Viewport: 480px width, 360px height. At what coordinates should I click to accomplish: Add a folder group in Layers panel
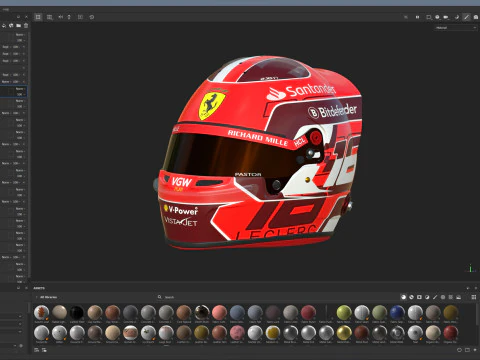coord(19,26)
